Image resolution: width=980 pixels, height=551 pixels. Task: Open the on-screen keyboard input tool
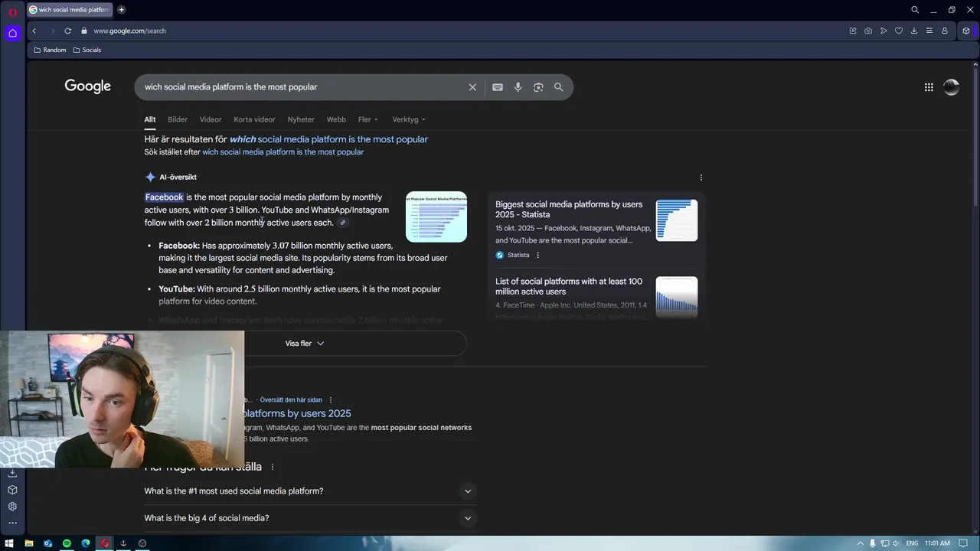(x=498, y=87)
